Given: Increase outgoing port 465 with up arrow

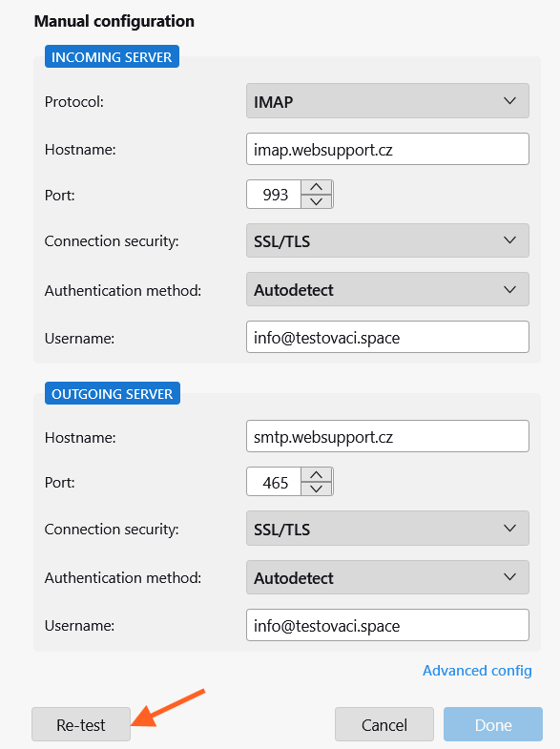Looking at the screenshot, I should pyautogui.click(x=316, y=475).
